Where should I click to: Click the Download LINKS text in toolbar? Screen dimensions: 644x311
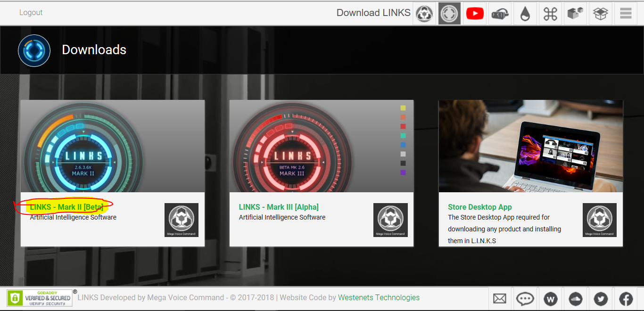coord(373,13)
